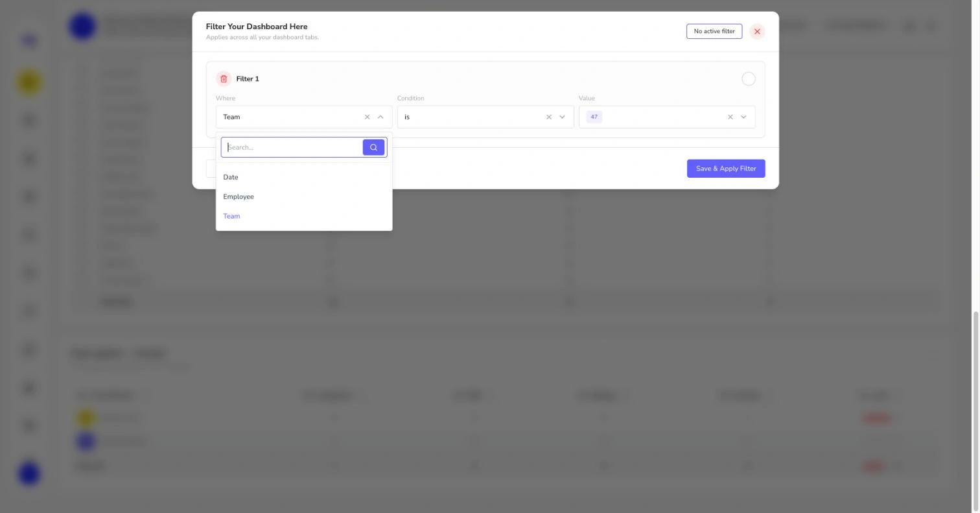This screenshot has width=980, height=513.
Task: Click the "Applies across all your dashboard tabs." subtitle
Action: 262,38
